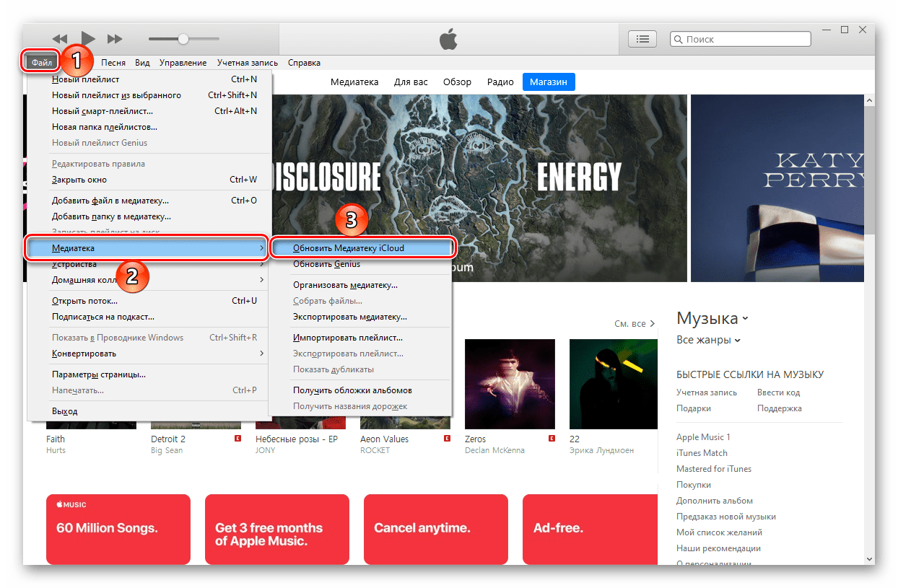This screenshot has width=898, height=588.
Task: Adjust the volume slider knob
Action: (x=183, y=38)
